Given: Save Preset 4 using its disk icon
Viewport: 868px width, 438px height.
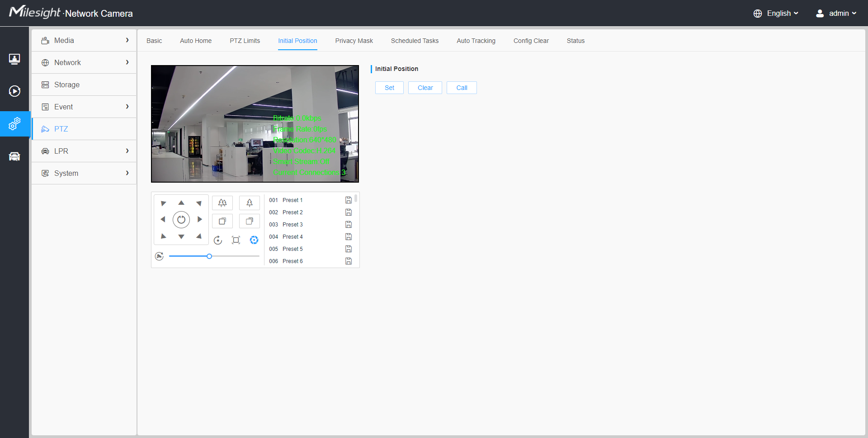Looking at the screenshot, I should click(349, 237).
